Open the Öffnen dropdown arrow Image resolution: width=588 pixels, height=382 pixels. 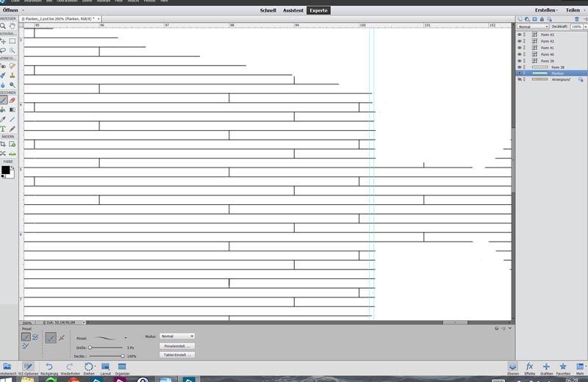(24, 10)
